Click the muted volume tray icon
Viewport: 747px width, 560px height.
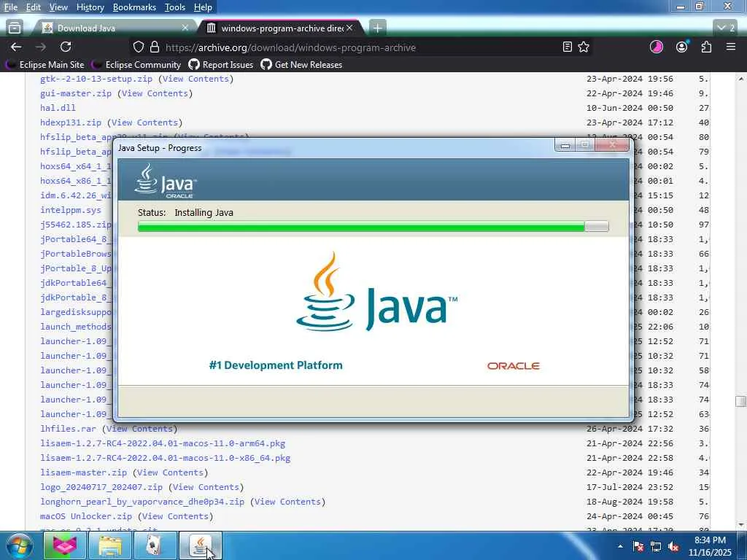[673, 547]
